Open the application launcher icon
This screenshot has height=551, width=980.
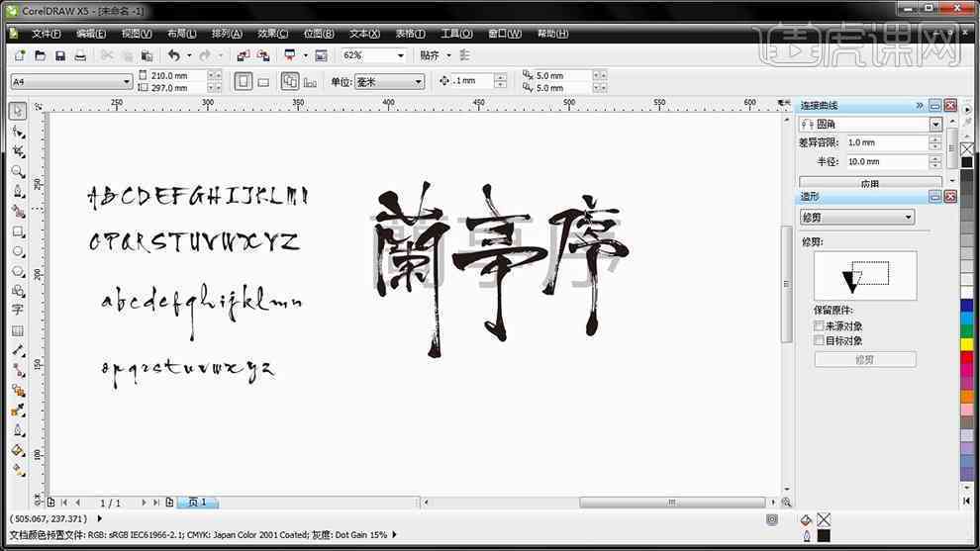point(290,55)
